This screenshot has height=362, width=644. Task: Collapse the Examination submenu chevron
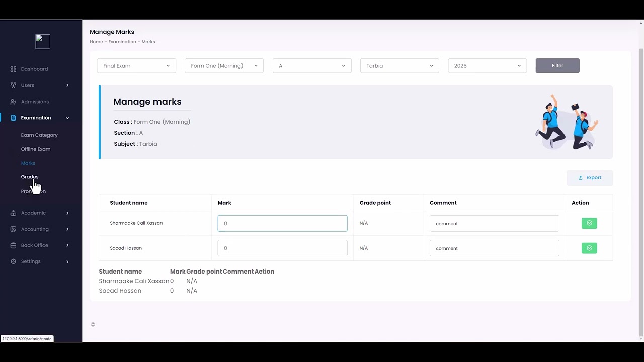(67, 118)
